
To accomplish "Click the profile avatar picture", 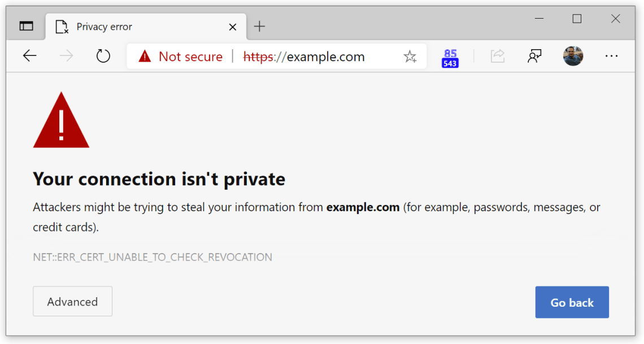I will click(573, 56).
